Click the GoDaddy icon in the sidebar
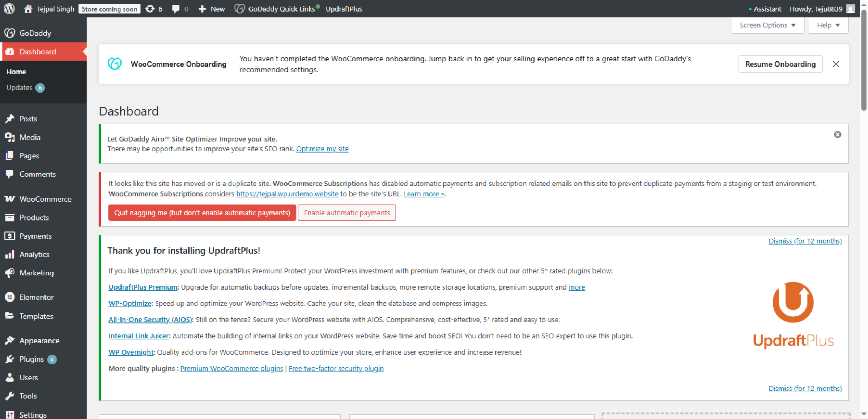This screenshot has width=868, height=419. coord(10,33)
